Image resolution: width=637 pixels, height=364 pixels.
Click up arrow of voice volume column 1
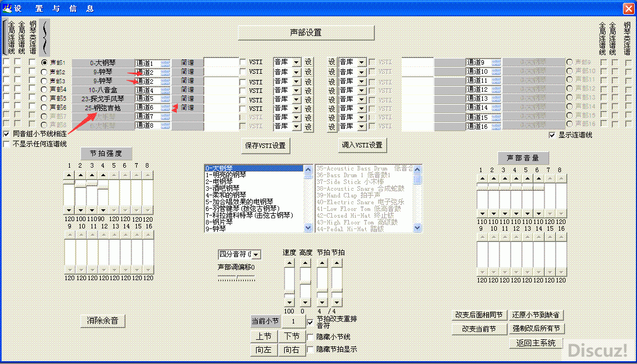click(x=482, y=178)
